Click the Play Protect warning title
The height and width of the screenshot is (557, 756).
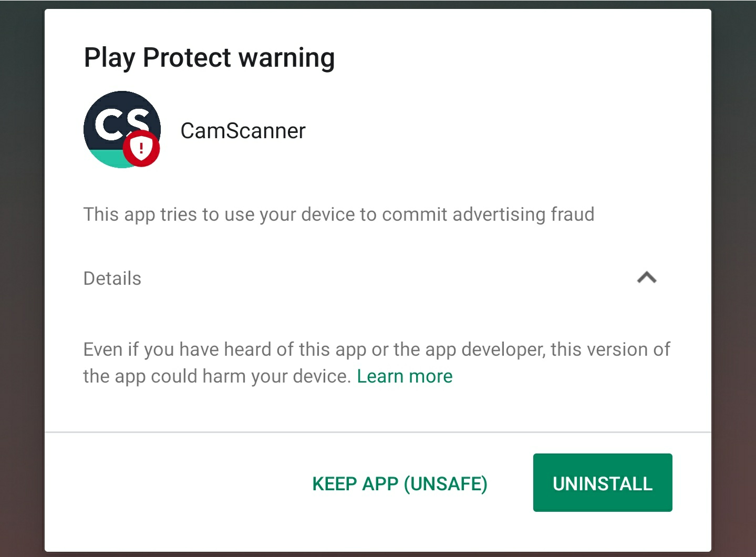point(209,57)
